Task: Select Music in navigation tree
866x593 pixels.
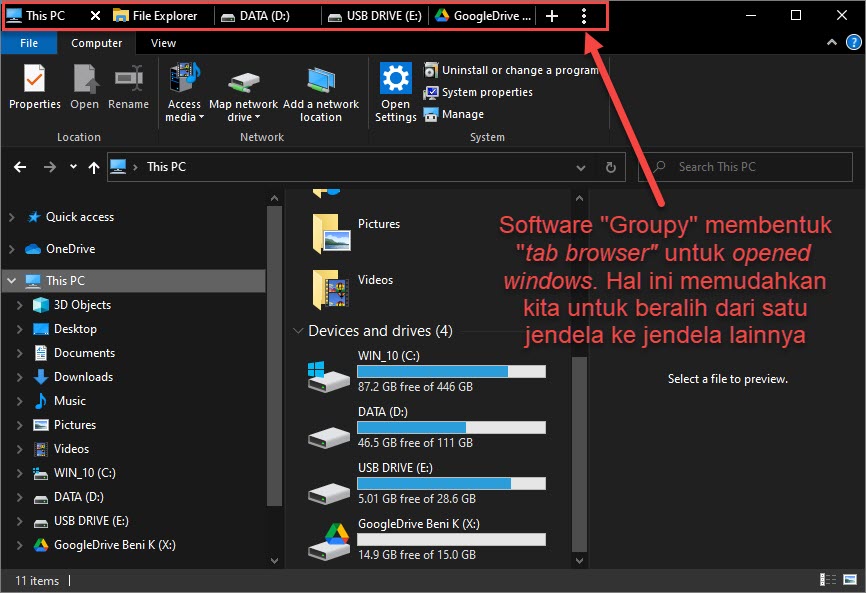Action: (70, 401)
